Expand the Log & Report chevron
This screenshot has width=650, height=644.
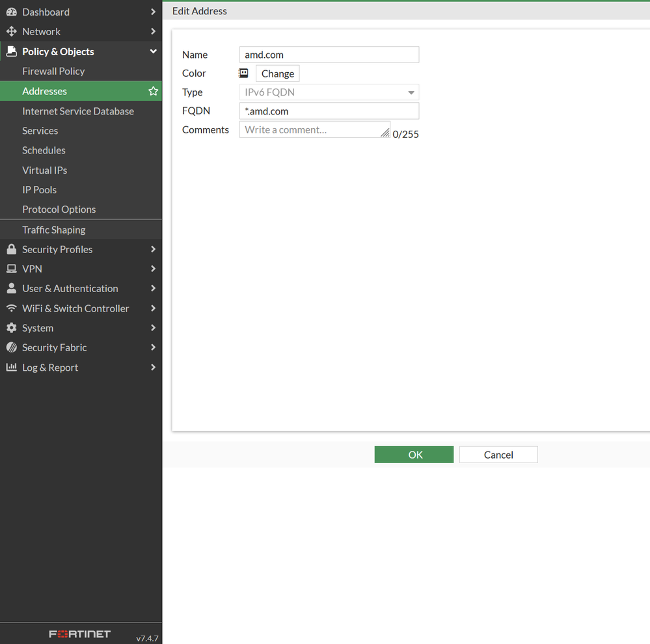[x=154, y=367]
